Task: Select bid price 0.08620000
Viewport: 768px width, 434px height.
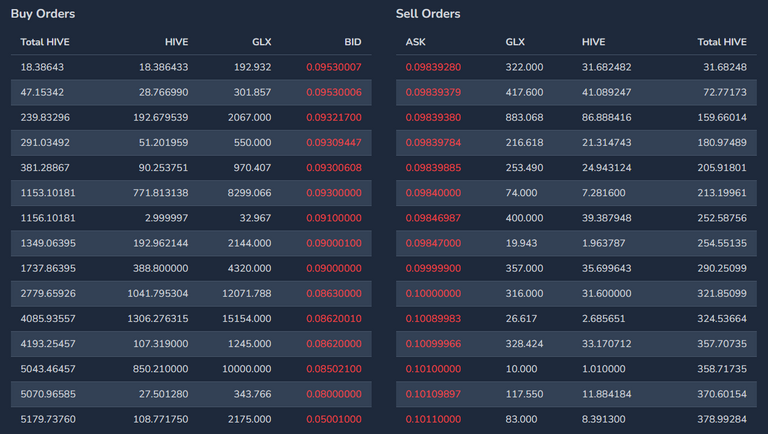Action: point(334,344)
